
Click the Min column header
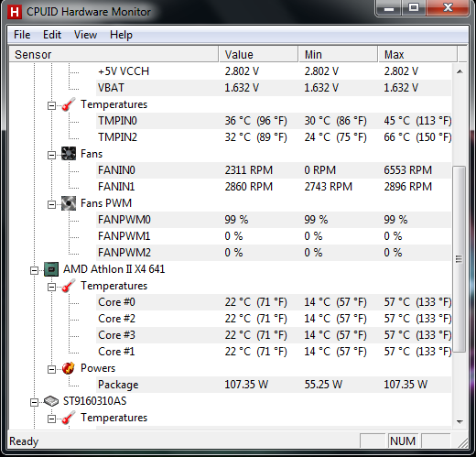pyautogui.click(x=338, y=54)
